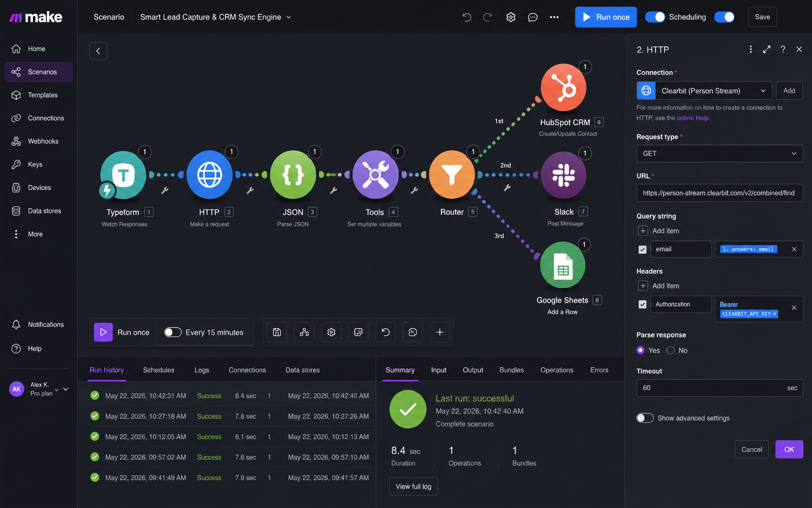Click the Slack Post Message node
812x508 pixels.
click(563, 175)
